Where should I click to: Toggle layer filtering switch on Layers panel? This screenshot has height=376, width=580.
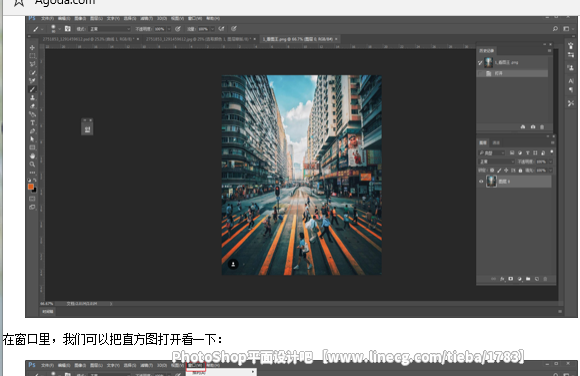pos(552,152)
